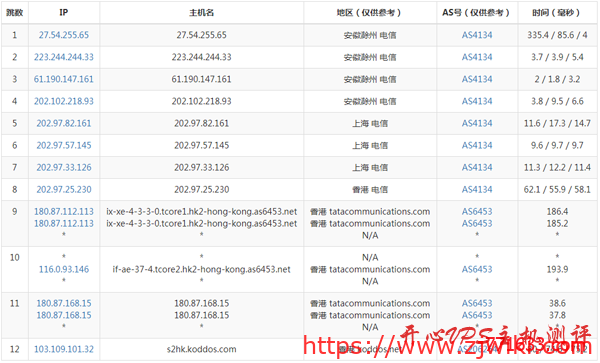The width and height of the screenshot is (600, 363).
Task: Click the AS4134 link in hop 2 row
Action: coord(477,57)
